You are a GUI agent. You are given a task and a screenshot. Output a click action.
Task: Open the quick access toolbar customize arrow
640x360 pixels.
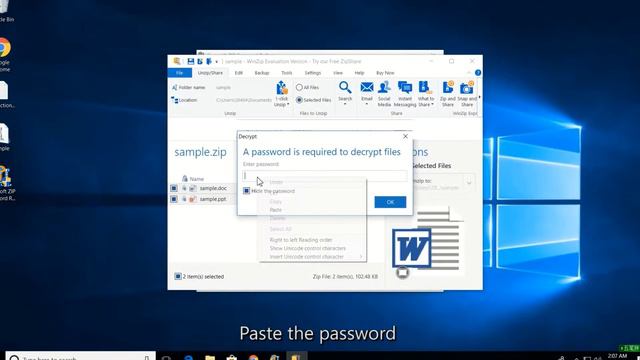pyautogui.click(x=217, y=62)
